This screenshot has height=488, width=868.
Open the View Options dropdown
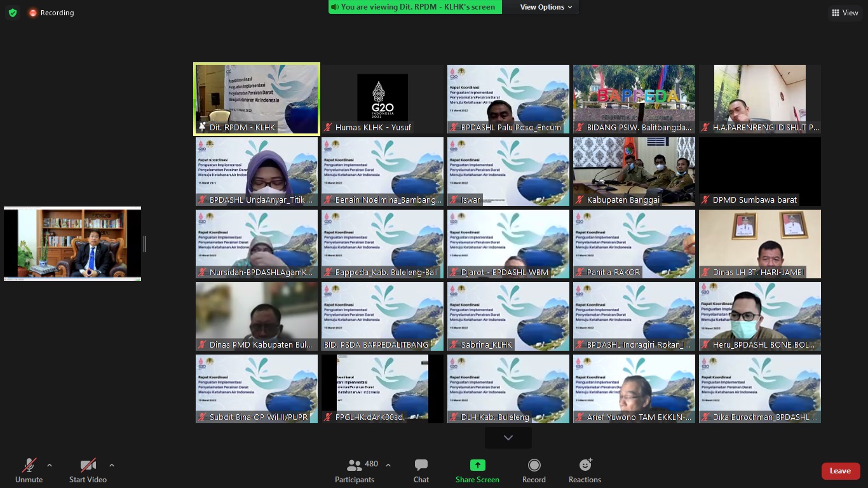[546, 7]
